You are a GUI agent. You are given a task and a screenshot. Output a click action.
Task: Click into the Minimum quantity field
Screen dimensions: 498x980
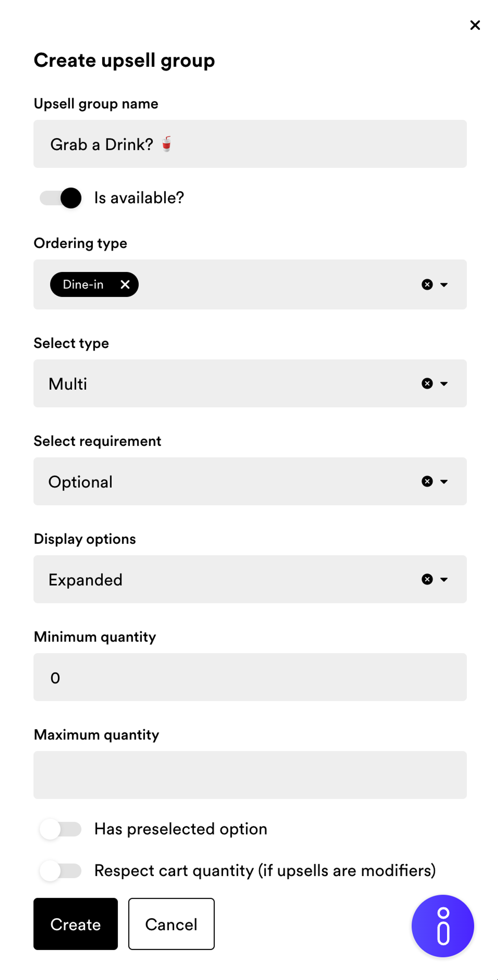pyautogui.click(x=249, y=677)
